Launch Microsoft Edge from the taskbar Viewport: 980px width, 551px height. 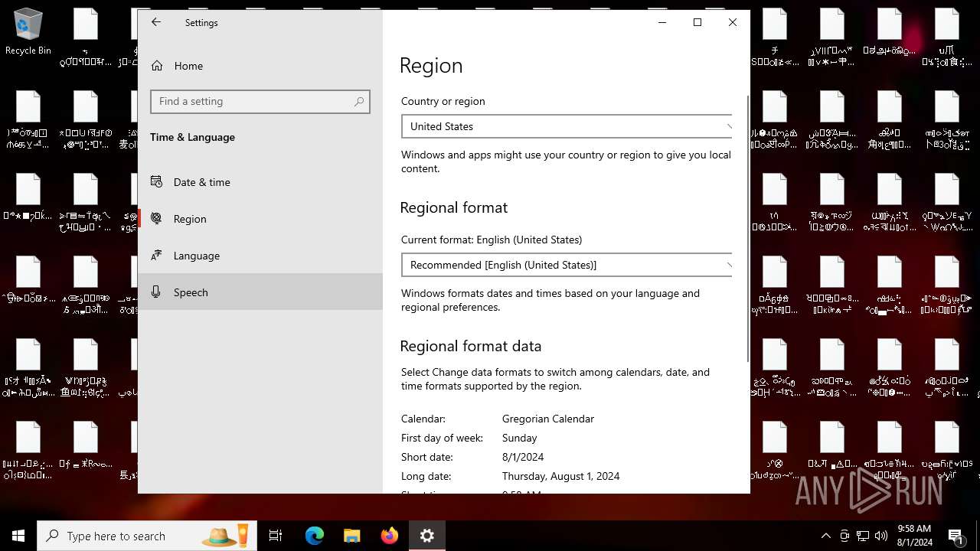[x=315, y=536]
